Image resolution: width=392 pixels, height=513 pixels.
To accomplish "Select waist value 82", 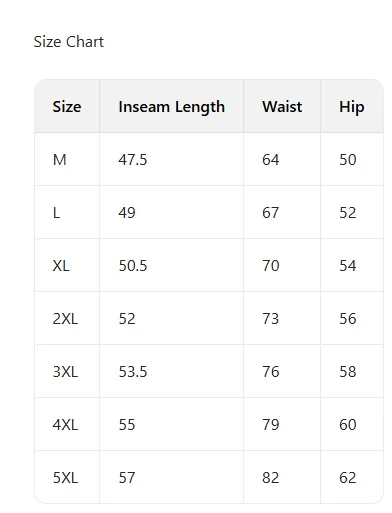I will coord(270,478).
